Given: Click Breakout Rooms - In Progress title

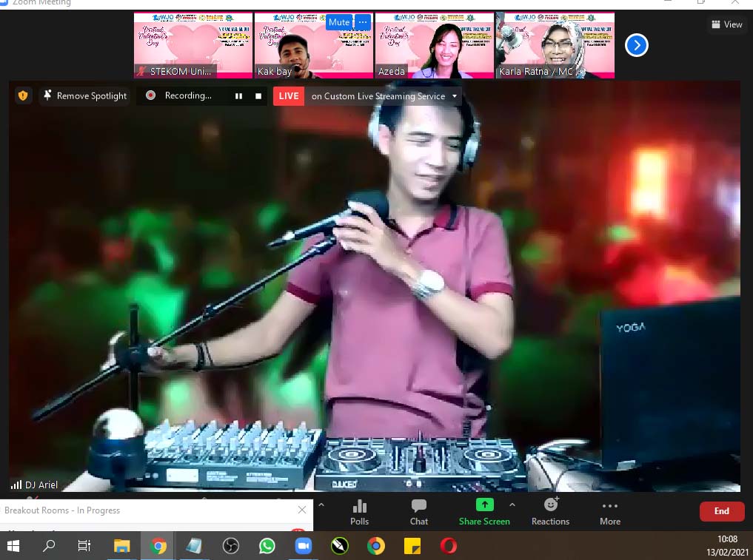Looking at the screenshot, I should (x=62, y=510).
